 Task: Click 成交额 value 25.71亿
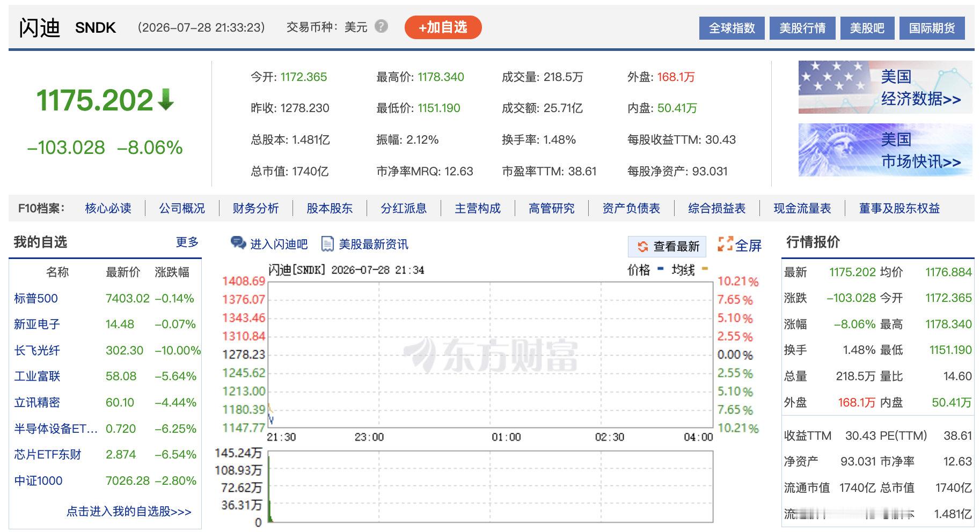point(563,108)
